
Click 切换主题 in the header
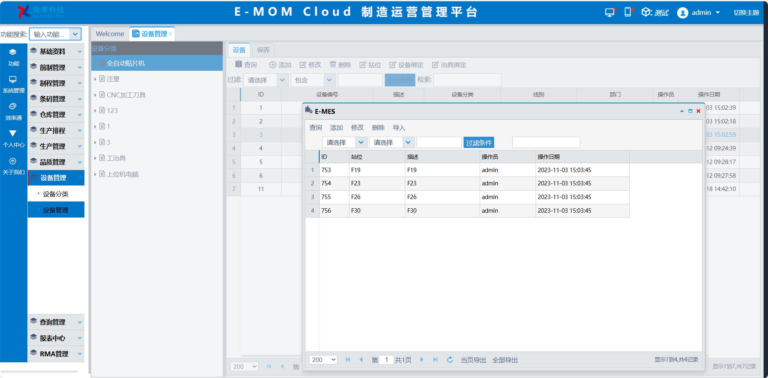click(x=746, y=13)
